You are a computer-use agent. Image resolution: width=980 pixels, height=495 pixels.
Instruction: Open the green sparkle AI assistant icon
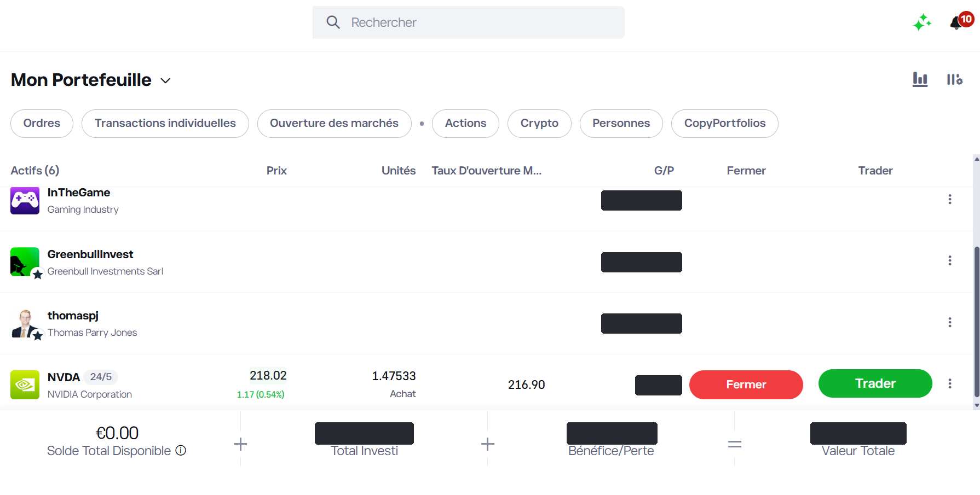[x=922, y=22]
